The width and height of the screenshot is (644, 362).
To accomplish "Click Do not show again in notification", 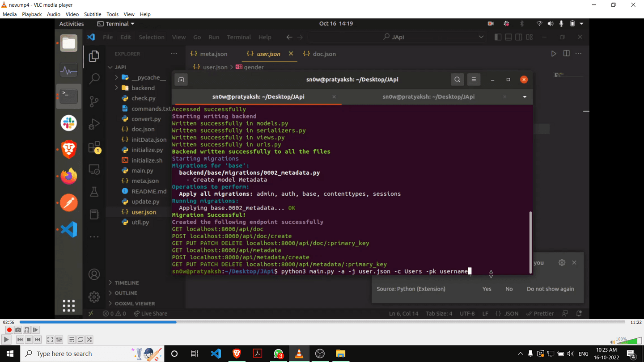I will [x=550, y=289].
